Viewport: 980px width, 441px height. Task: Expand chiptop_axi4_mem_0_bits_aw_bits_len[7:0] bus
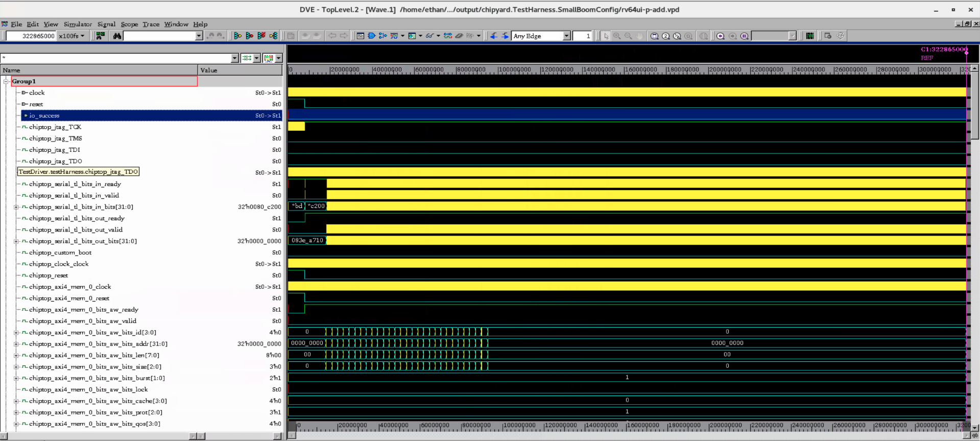[x=16, y=355]
